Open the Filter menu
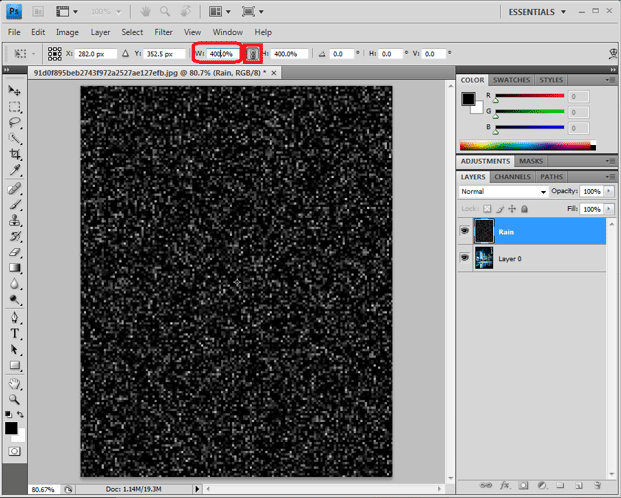 coord(163,32)
